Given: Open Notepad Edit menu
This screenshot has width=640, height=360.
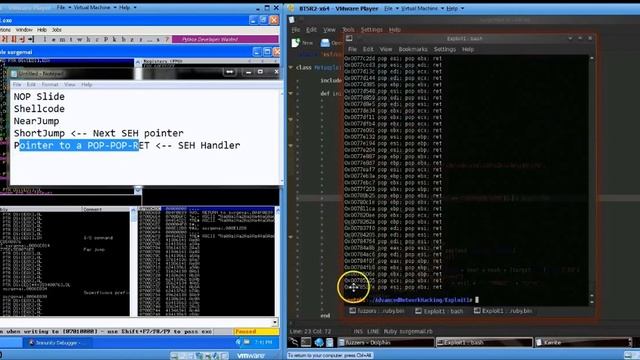Looking at the screenshot, I should click(31, 84).
